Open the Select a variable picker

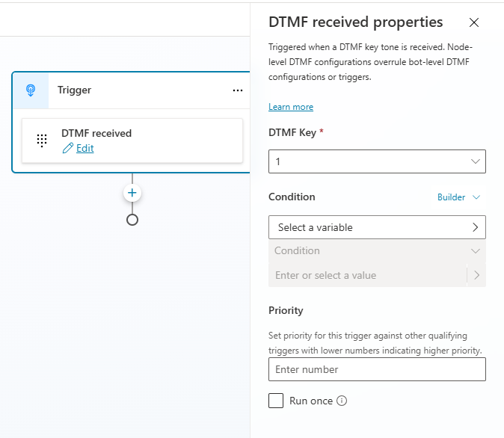click(x=377, y=227)
